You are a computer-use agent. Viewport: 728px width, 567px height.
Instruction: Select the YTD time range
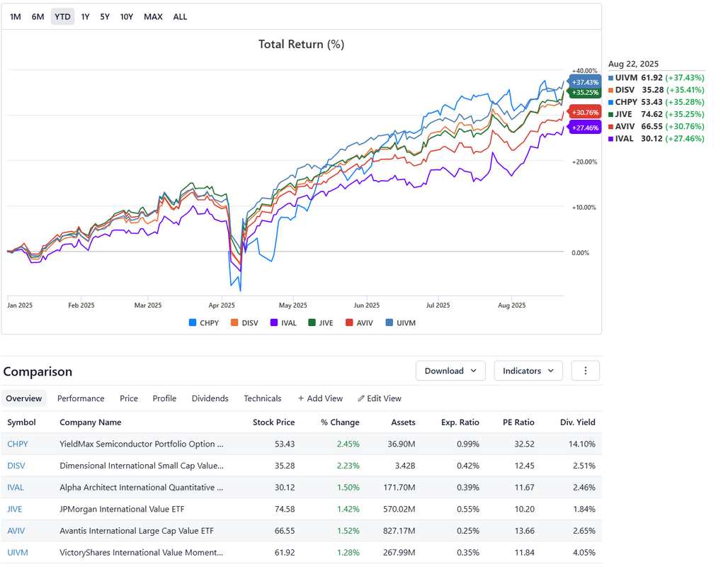[63, 17]
